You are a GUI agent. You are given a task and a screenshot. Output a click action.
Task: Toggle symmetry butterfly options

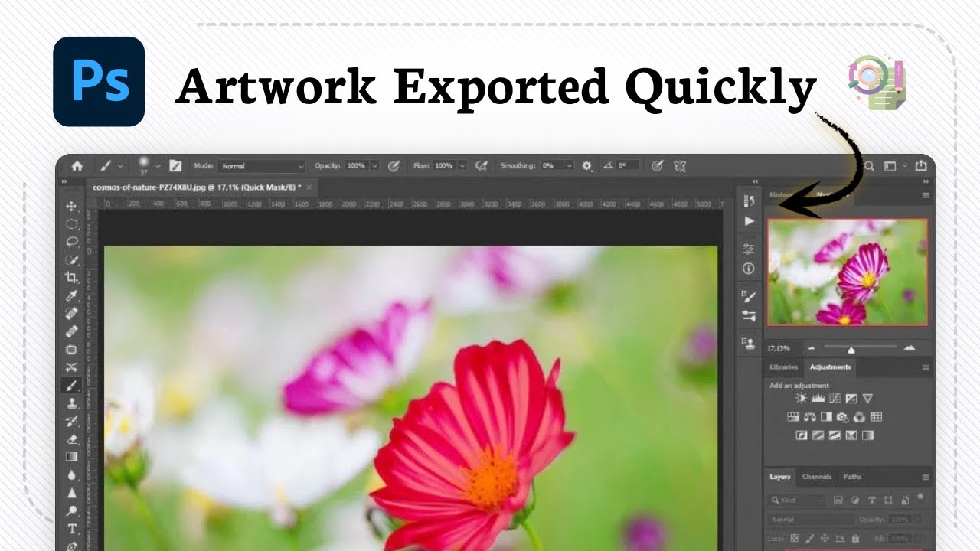(x=679, y=165)
